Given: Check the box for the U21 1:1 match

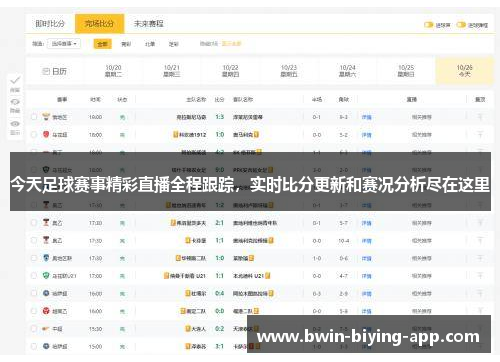Looking at the screenshot, I should pyautogui.click(x=34, y=275).
